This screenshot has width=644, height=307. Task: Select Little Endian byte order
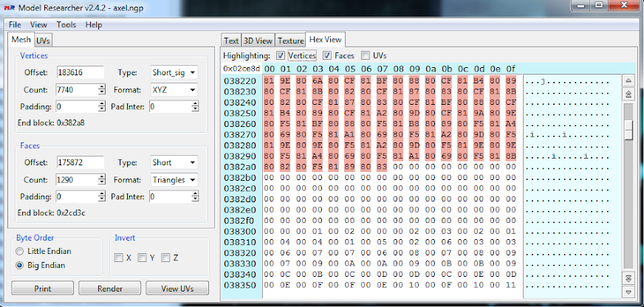point(19,251)
